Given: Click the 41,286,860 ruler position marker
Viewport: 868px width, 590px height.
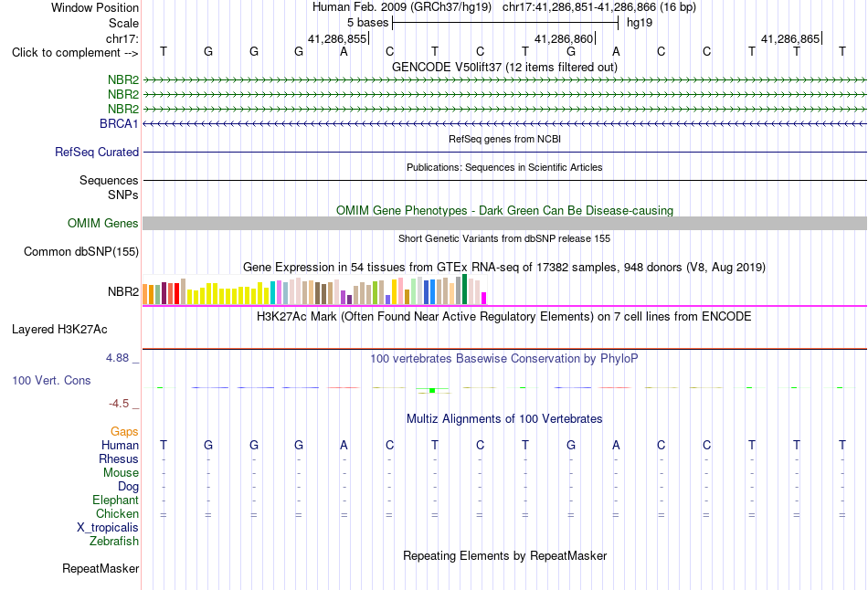Looking at the screenshot, I should 566,38.
